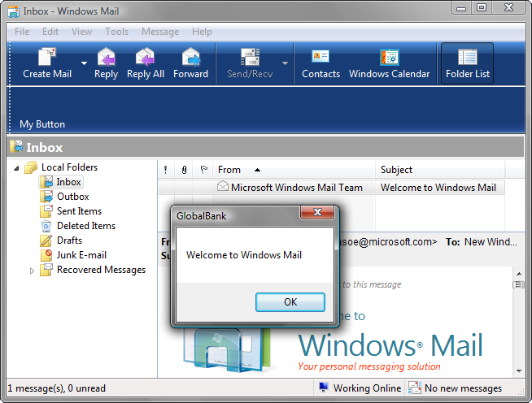Viewport: 532px width, 403px height.
Task: Click the Create Mail toolbar icon
Action: [x=47, y=57]
